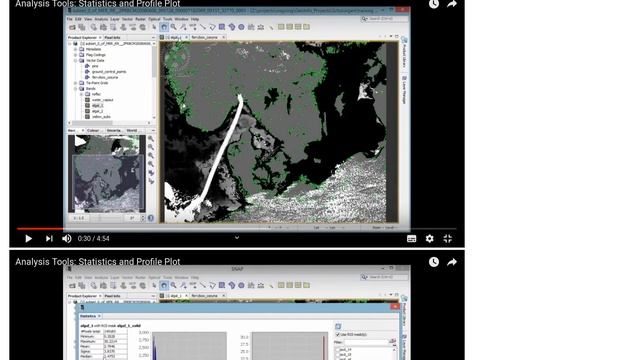Select draw ellipse tool in upper SNAP toolbar
This screenshot has width=640, height=360.
[x=241, y=27]
